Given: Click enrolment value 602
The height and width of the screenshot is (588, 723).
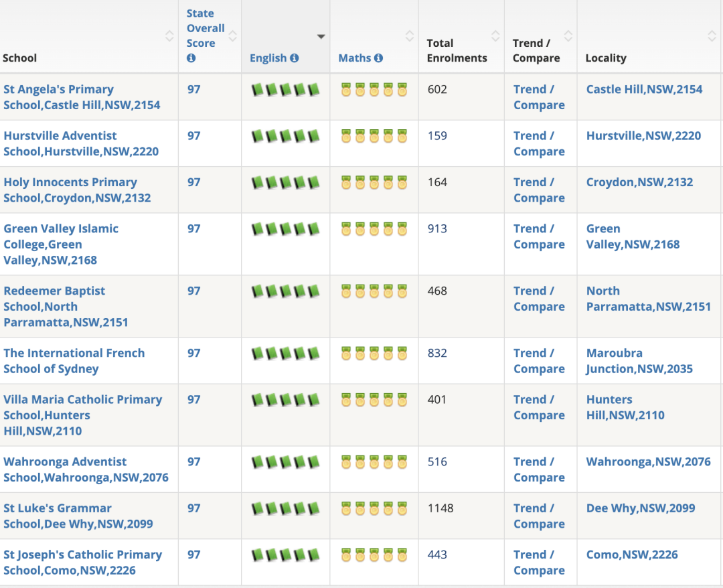Looking at the screenshot, I should 437,90.
